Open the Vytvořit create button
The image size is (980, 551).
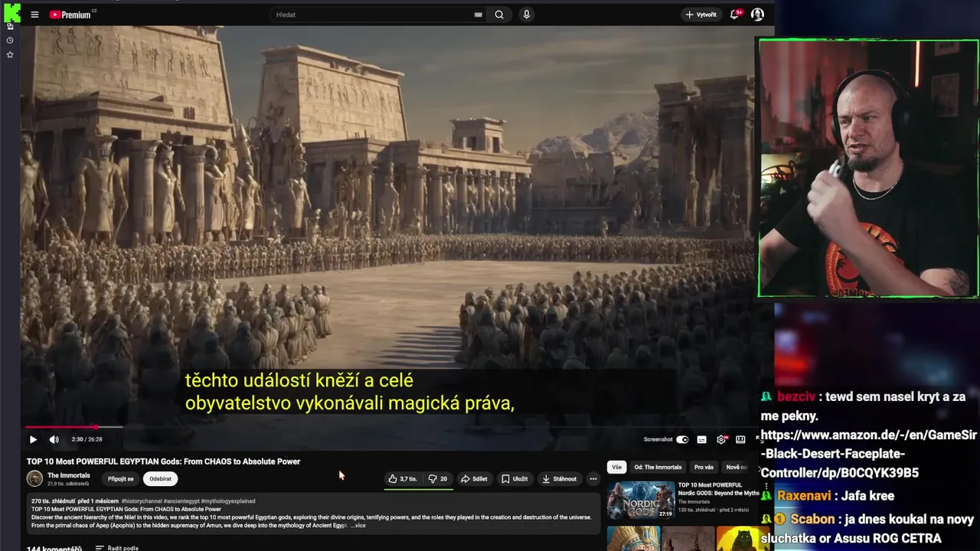point(701,15)
